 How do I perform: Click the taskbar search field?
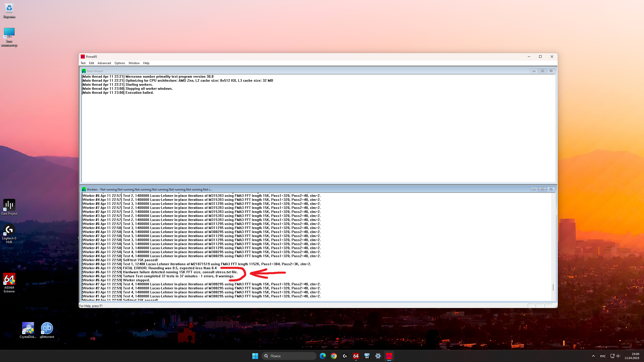point(289,356)
